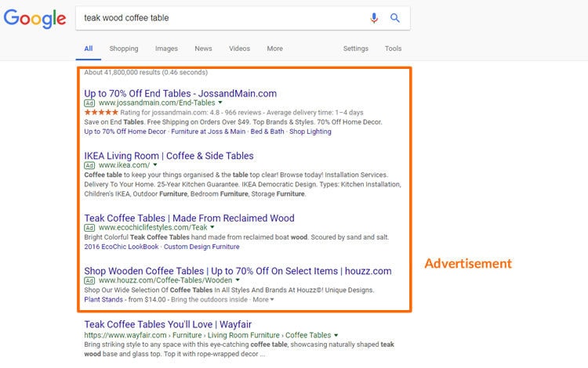This screenshot has height=368, width=588.
Task: Select the All tab
Action: [88, 49]
